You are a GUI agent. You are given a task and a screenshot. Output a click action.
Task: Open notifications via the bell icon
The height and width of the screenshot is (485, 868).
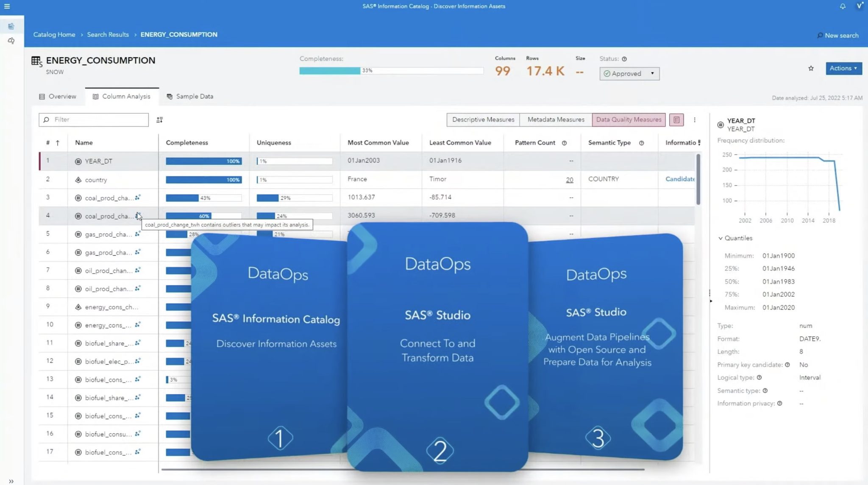(843, 6)
